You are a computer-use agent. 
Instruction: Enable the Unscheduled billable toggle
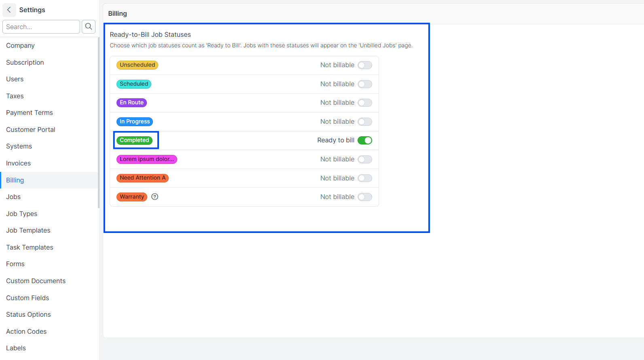point(365,65)
